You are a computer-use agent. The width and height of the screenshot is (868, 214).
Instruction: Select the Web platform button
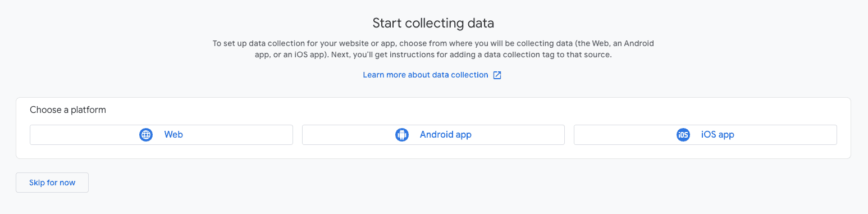161,135
